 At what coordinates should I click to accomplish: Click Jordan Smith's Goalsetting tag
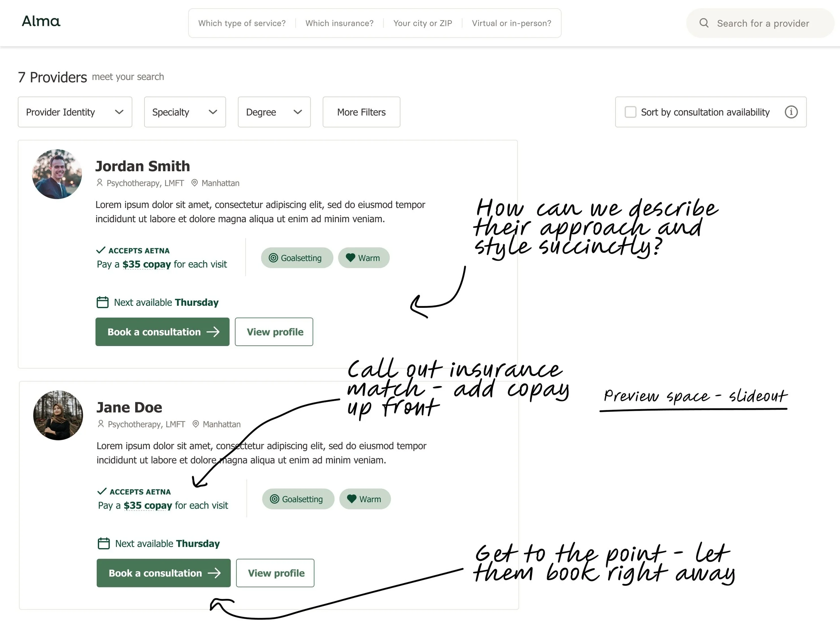pyautogui.click(x=297, y=258)
